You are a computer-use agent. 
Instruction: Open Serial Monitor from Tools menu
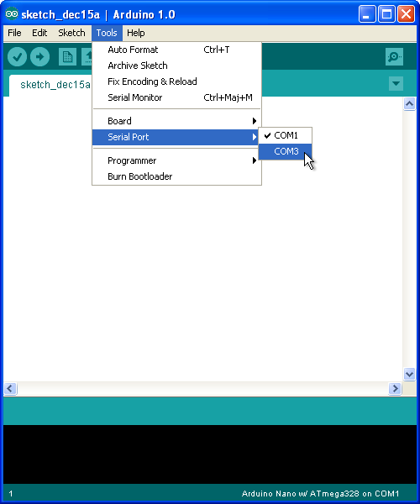(176, 97)
